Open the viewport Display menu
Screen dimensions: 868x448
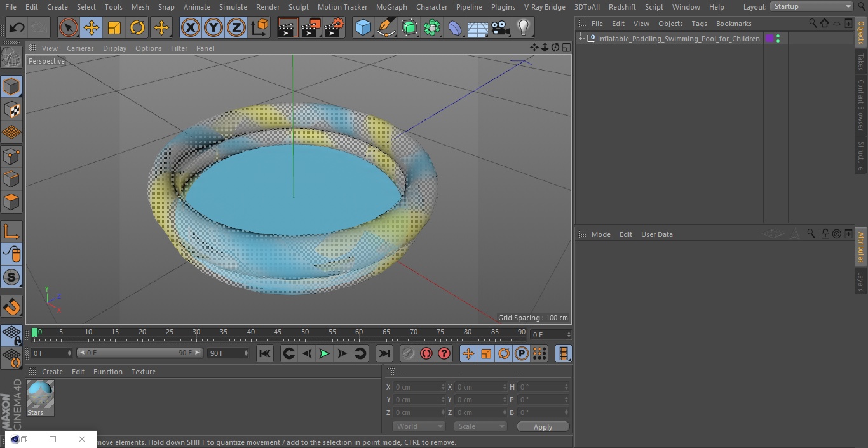click(x=114, y=48)
